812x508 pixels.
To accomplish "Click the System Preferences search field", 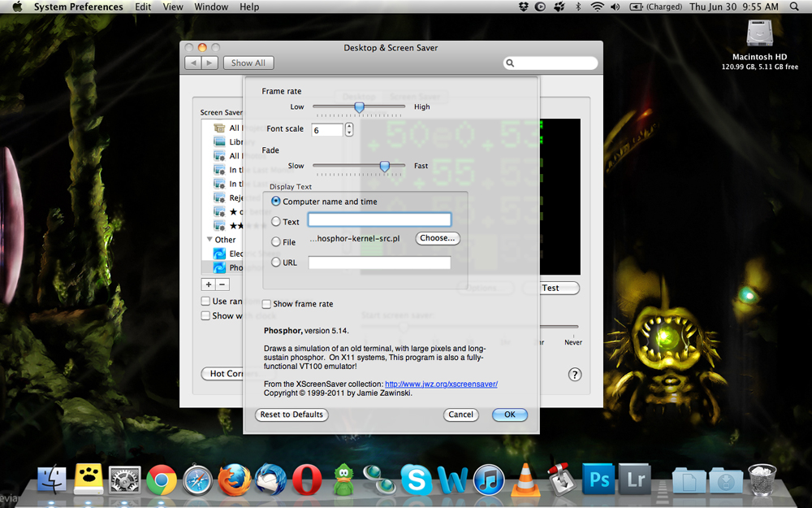I will (551, 63).
